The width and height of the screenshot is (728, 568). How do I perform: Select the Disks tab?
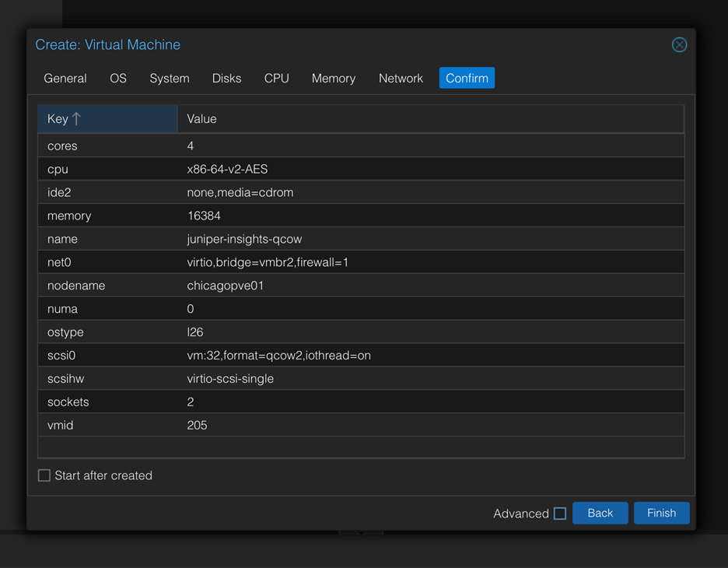coord(226,79)
